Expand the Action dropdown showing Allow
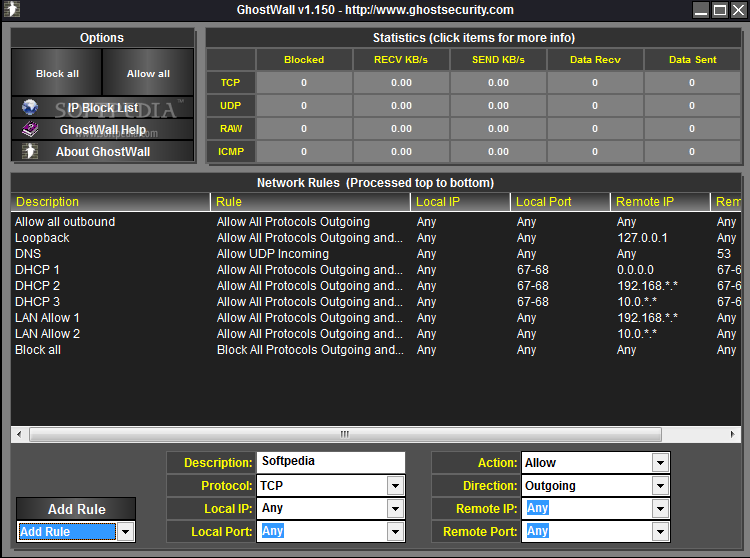Image resolution: width=750 pixels, height=558 pixels. (x=660, y=463)
